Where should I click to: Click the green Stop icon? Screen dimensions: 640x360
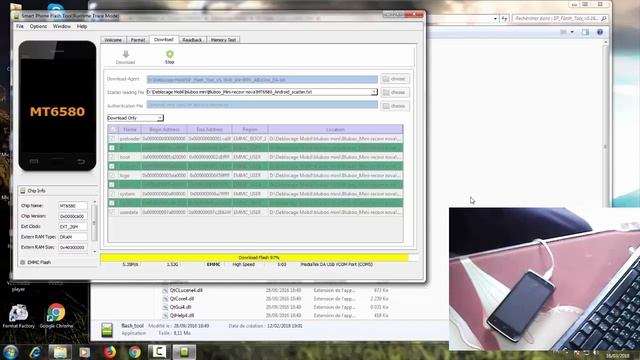click(x=170, y=54)
